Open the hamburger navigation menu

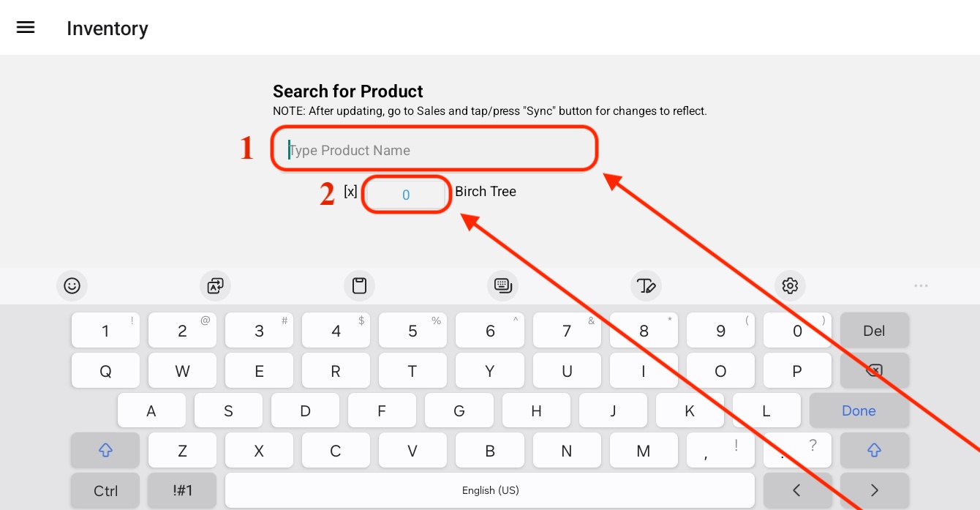(x=26, y=28)
